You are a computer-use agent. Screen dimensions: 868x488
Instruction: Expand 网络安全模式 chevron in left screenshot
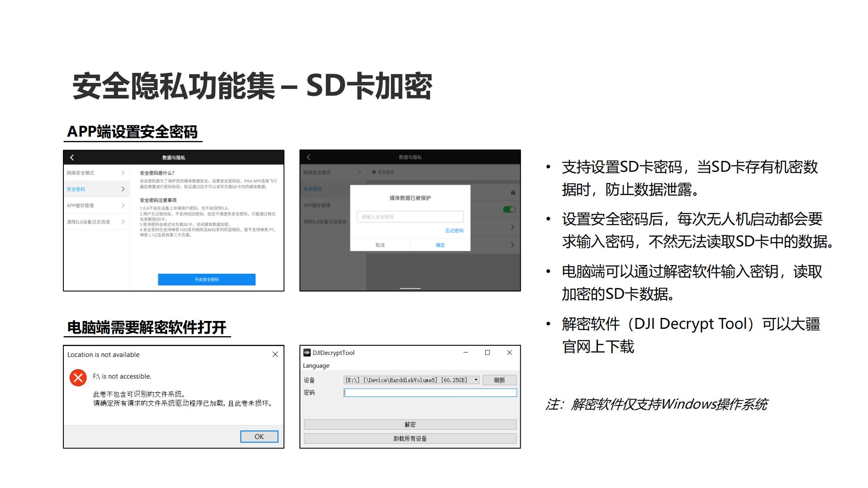123,173
